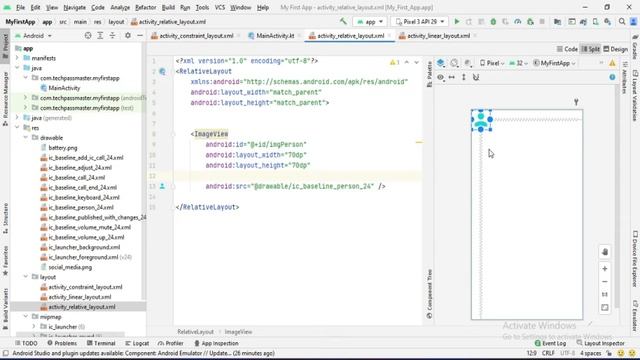The height and width of the screenshot is (360, 640).
Task: Open Project panel options gear icon
Action: [128, 36]
